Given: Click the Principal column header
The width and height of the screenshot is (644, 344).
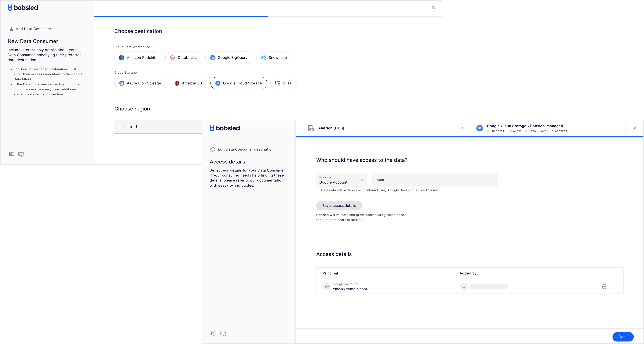Looking at the screenshot, I should click(x=330, y=273).
